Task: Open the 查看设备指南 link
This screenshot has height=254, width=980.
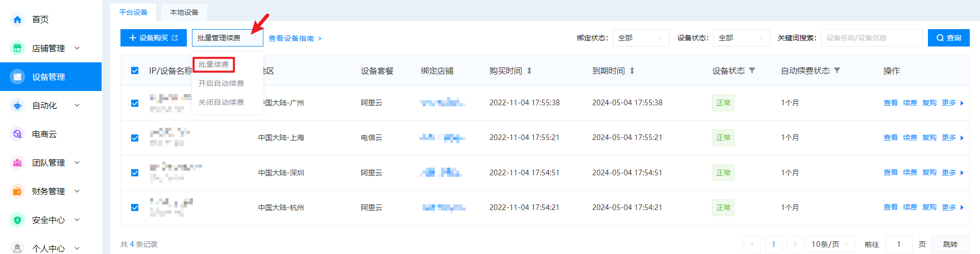Action: (x=295, y=38)
